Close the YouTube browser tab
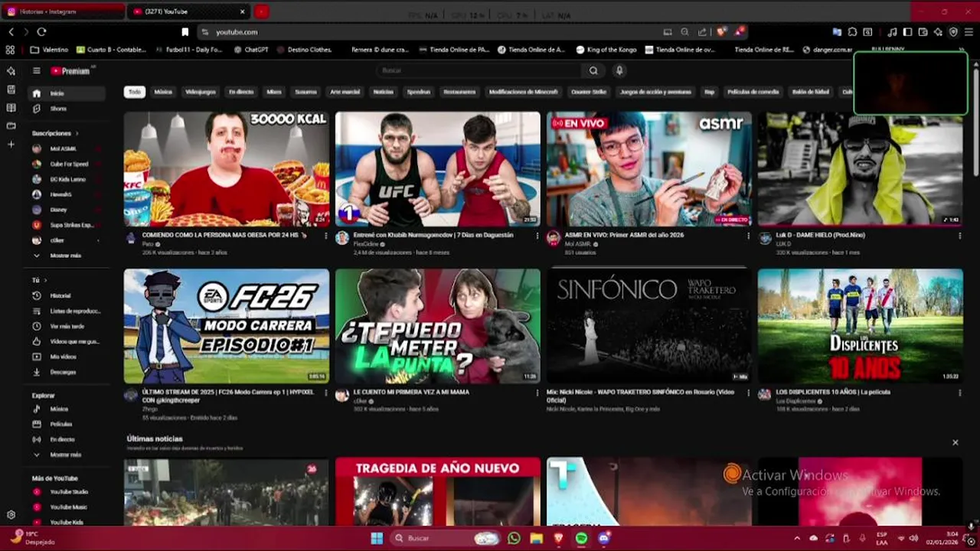This screenshot has height=551, width=980. 242,11
